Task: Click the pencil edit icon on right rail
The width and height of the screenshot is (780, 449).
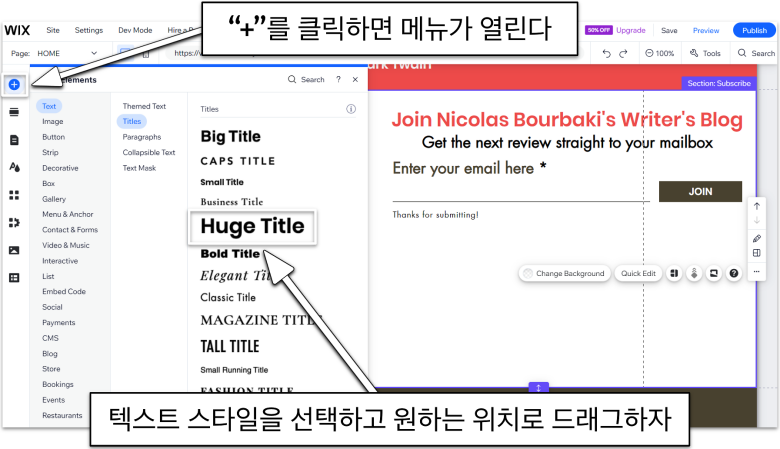Action: [756, 238]
